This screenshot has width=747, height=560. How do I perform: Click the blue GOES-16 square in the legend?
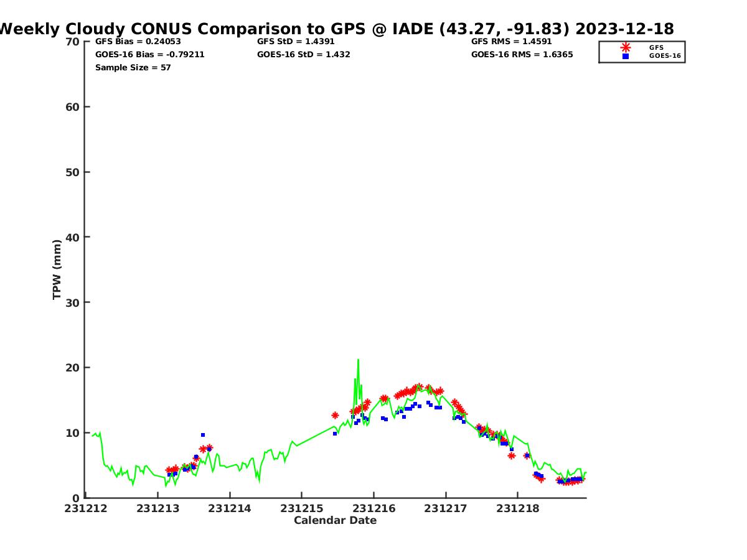(x=626, y=56)
